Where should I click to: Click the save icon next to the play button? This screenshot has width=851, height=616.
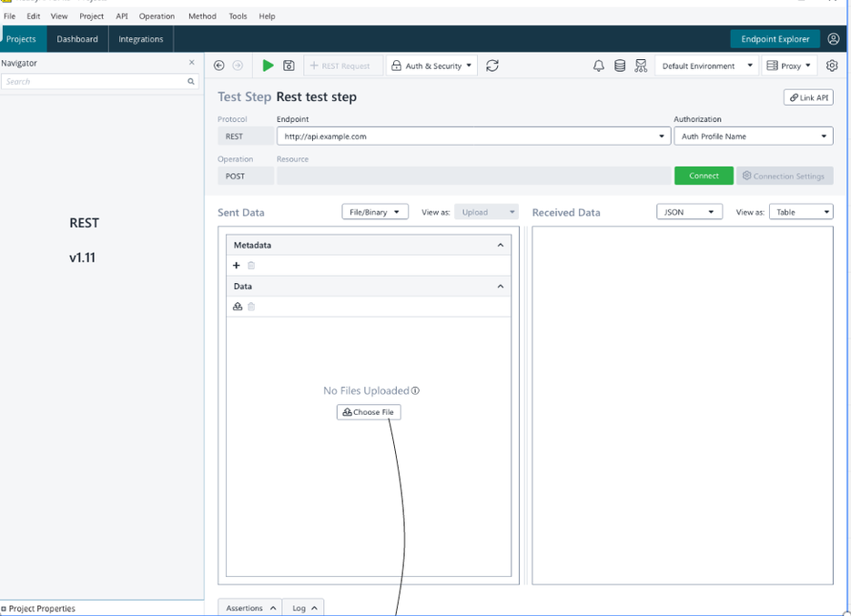(x=289, y=66)
